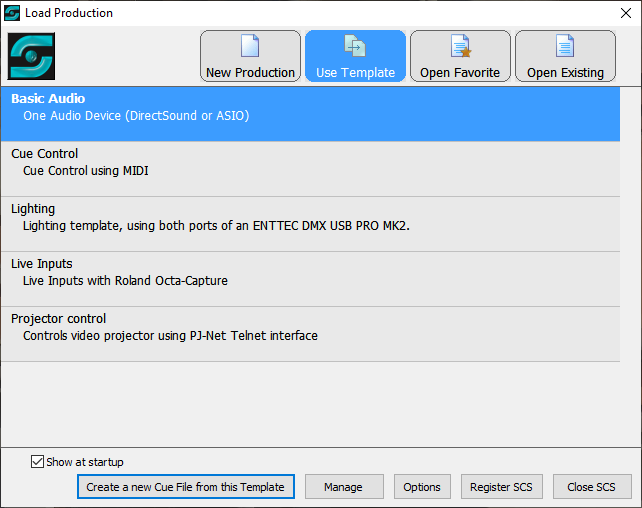
Task: Choose the Lighting template row
Action: click(310, 224)
